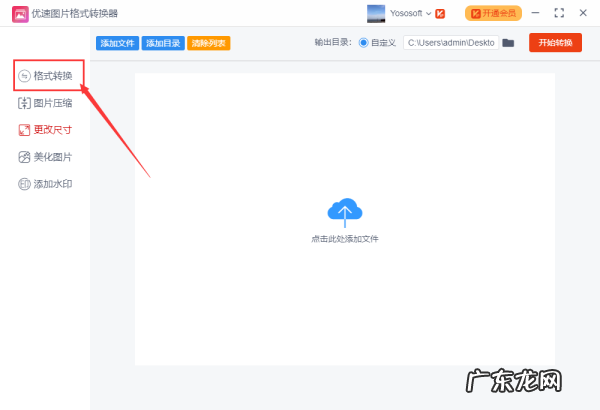Close the converter window
This screenshot has width=600, height=410.
583,13
